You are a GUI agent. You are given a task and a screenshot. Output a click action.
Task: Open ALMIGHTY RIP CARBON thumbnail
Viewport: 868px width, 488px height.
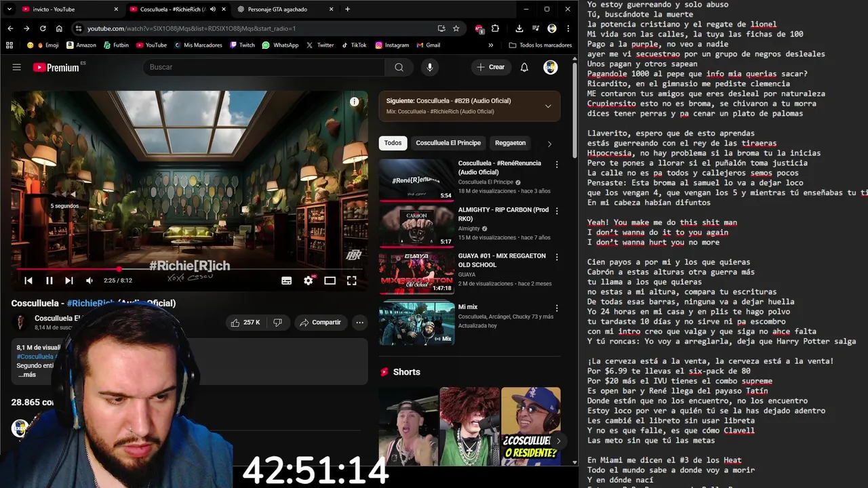coord(416,227)
